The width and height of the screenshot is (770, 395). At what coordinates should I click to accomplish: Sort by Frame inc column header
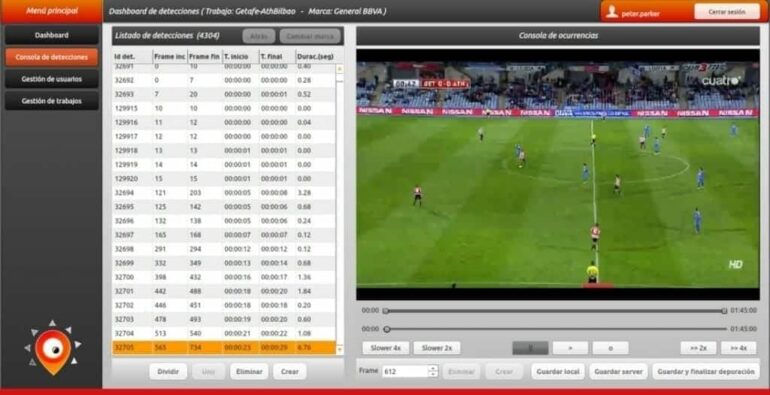[x=169, y=56]
